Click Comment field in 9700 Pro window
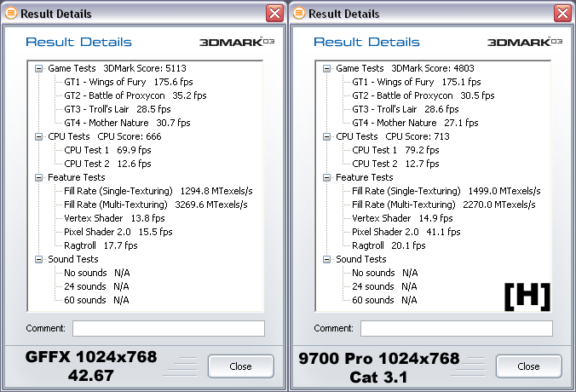 pos(457,328)
